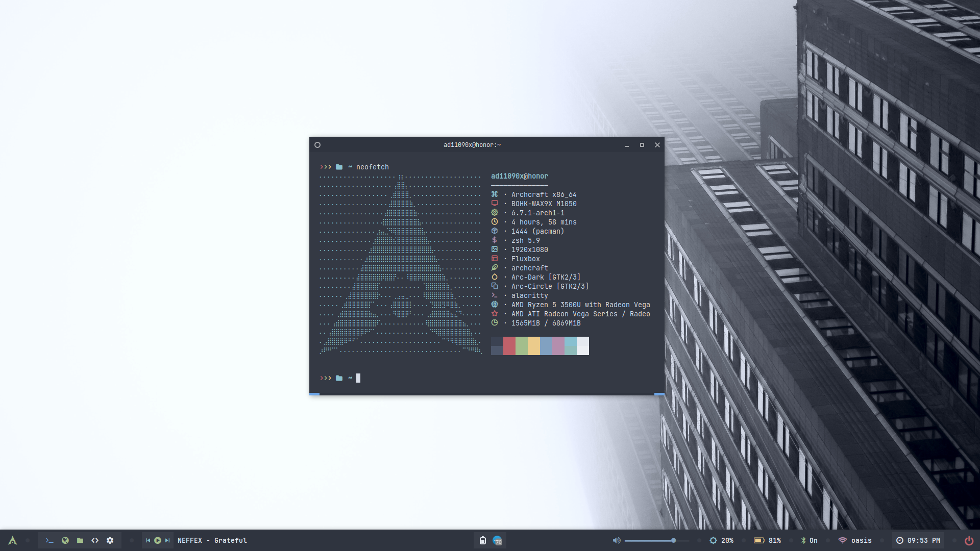Skip to the previous track
Screen dimensions: 980x551
(x=148, y=540)
